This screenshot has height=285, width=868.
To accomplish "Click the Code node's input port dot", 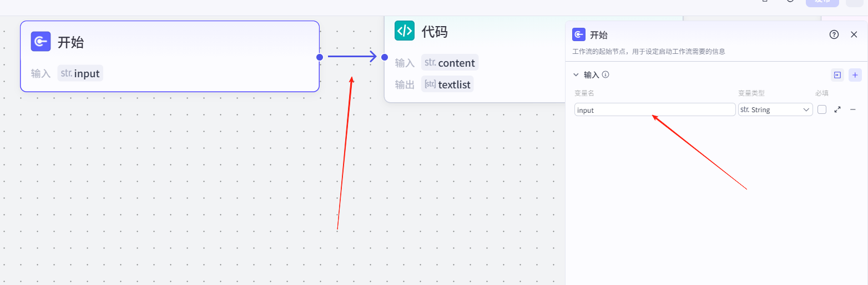I will [385, 57].
